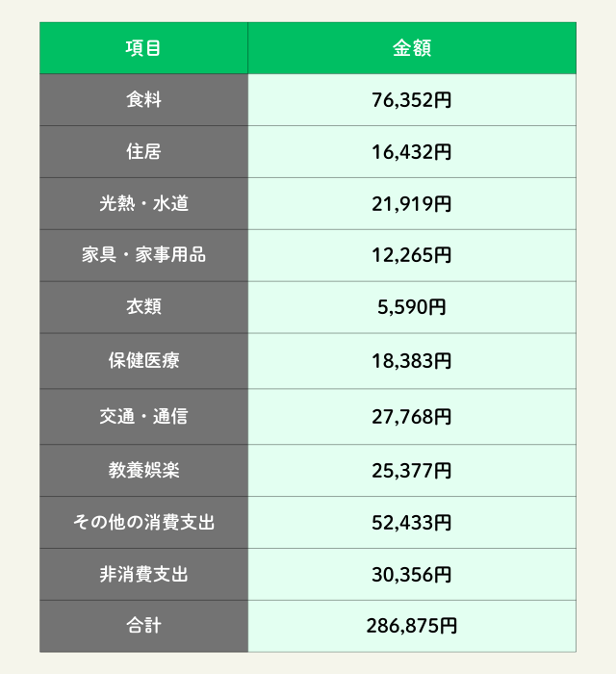Select the 交通・通信 row label
The height and width of the screenshot is (674, 616).
143,417
